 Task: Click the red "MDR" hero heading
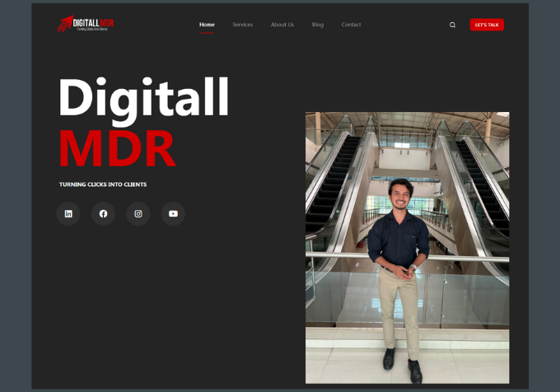117,148
